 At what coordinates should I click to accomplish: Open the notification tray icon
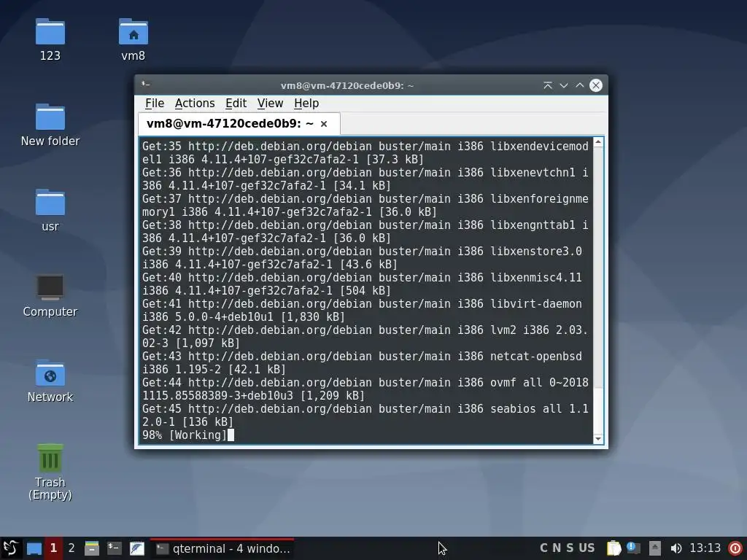coord(633,548)
